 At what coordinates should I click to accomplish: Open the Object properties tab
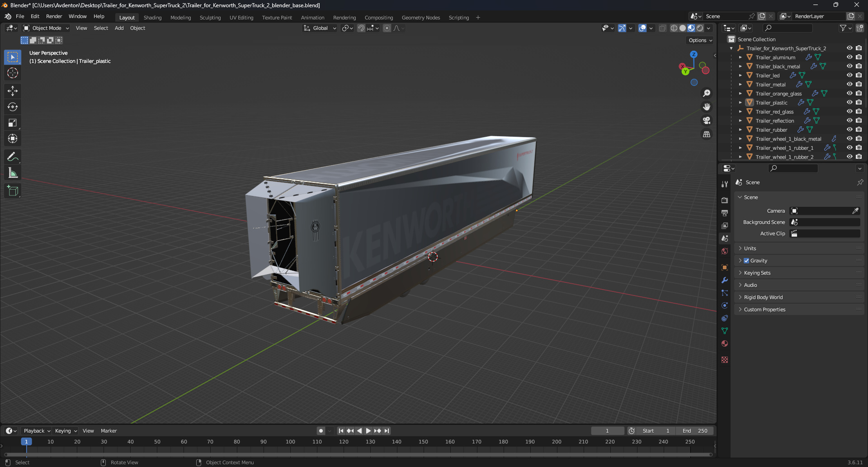[725, 267]
